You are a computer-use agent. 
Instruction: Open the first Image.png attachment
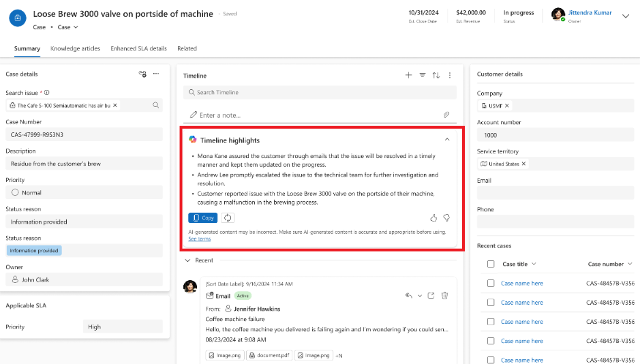coord(225,355)
